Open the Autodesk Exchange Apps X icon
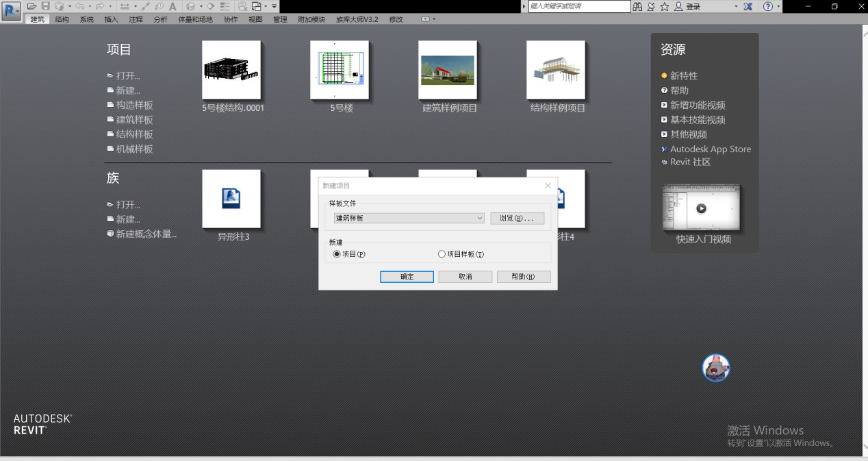The height and width of the screenshot is (461, 868). click(748, 6)
